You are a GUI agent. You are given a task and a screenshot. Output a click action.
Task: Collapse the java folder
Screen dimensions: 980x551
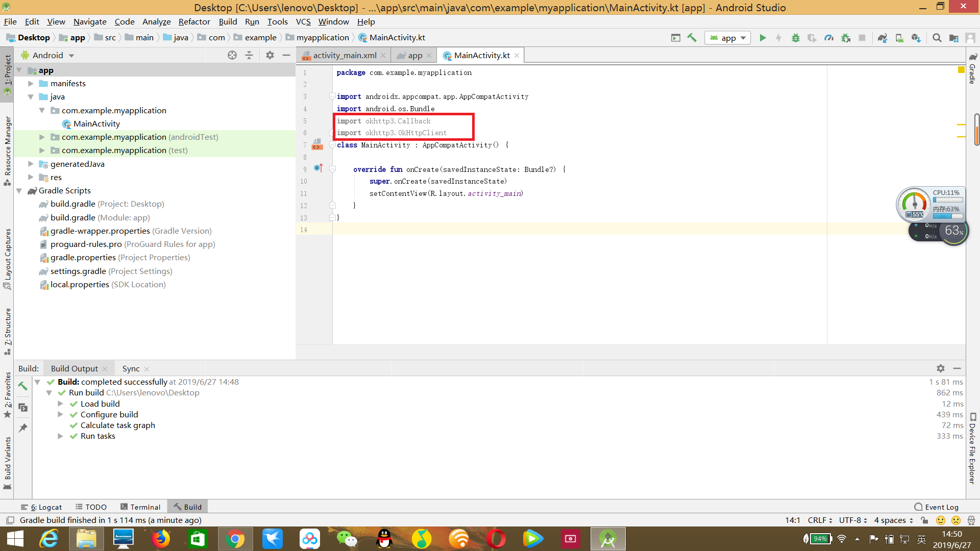[31, 97]
